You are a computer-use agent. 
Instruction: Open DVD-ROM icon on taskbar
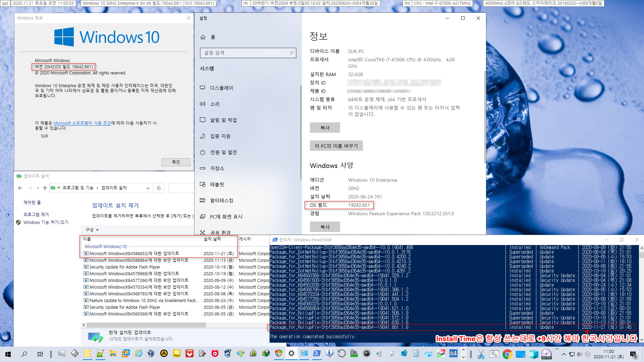point(546,354)
